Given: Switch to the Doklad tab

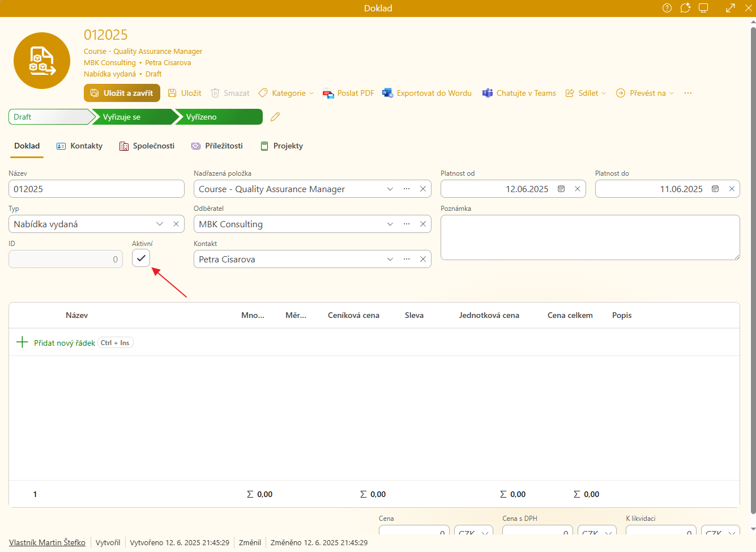Looking at the screenshot, I should click(27, 146).
